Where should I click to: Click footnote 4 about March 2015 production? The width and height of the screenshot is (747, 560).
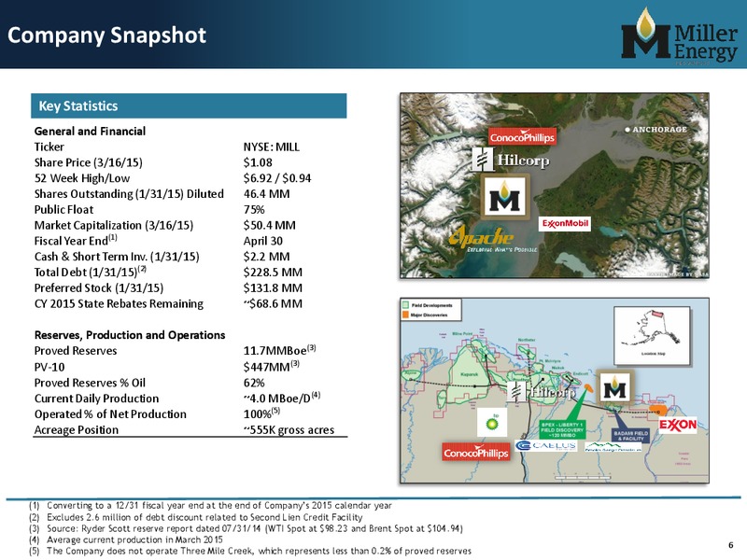click(x=126, y=540)
